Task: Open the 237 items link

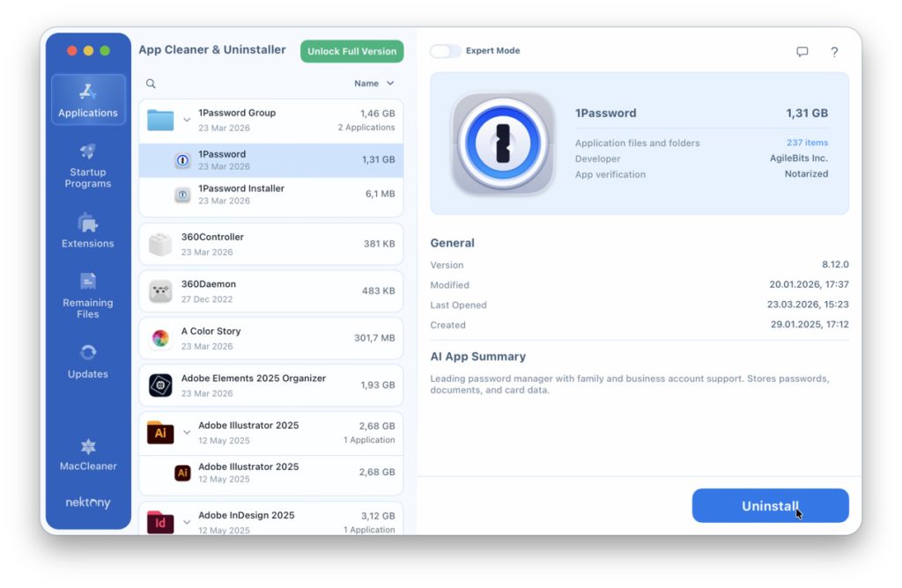Action: coord(807,143)
